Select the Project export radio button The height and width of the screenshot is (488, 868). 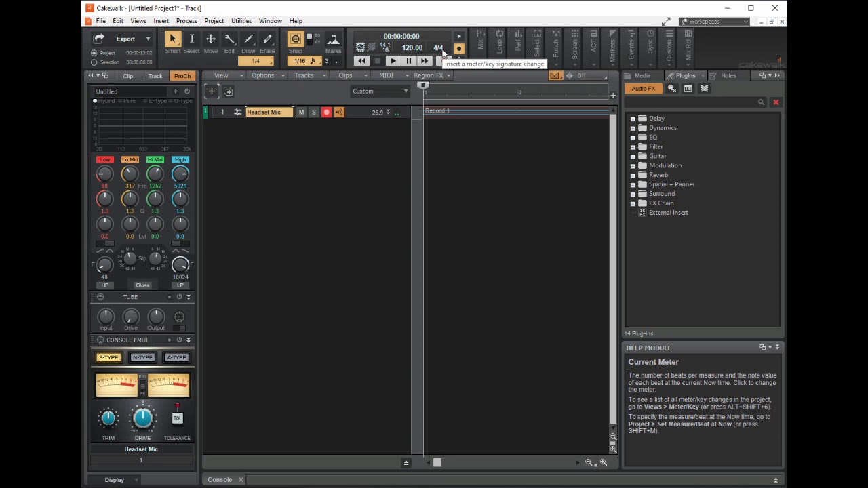click(94, 53)
